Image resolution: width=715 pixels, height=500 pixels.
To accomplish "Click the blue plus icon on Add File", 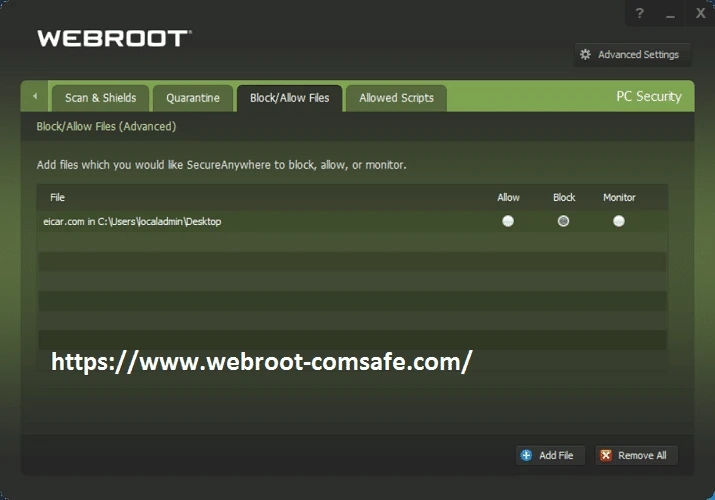I will (526, 455).
